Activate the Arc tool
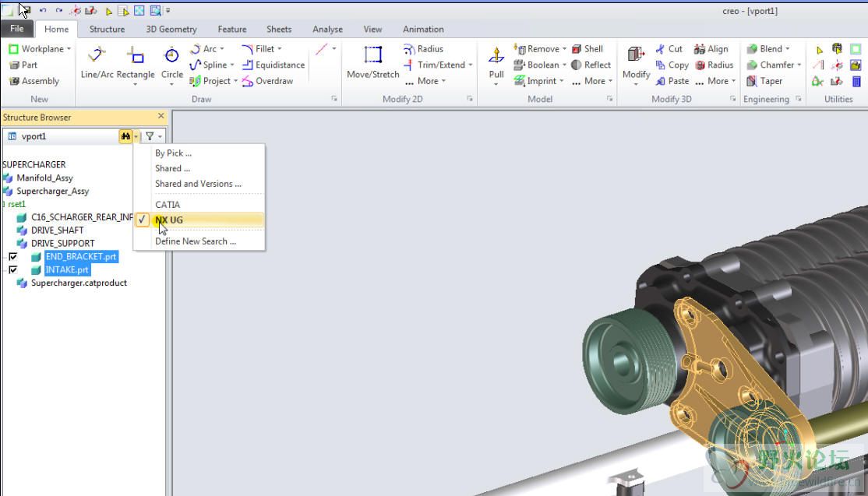 (203, 48)
